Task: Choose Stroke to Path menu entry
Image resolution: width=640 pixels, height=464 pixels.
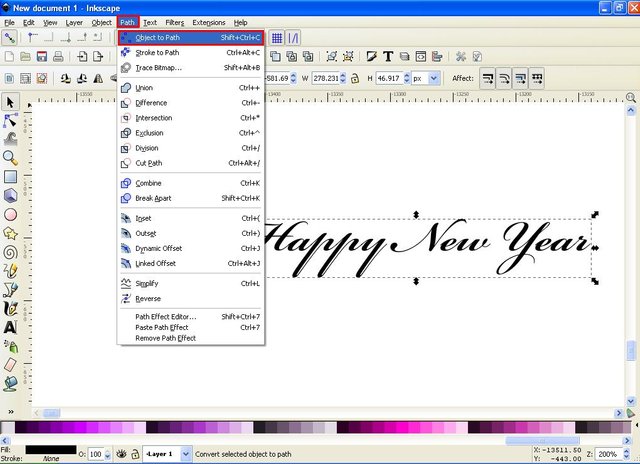Action: coord(191,53)
